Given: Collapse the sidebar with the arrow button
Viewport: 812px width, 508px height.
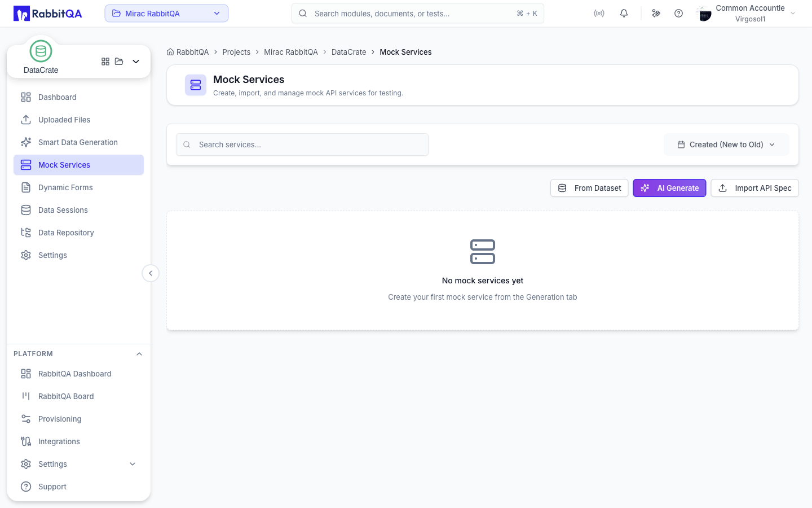Looking at the screenshot, I should pyautogui.click(x=151, y=273).
